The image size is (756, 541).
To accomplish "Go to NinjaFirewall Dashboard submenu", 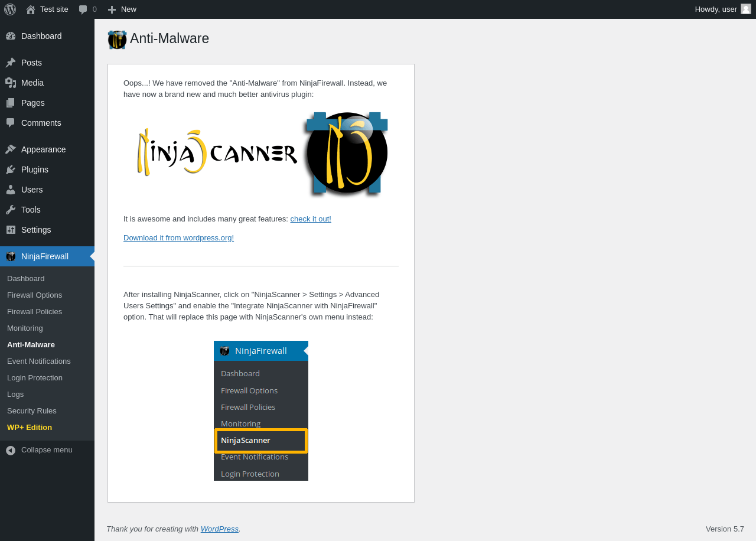I will (x=26, y=278).
